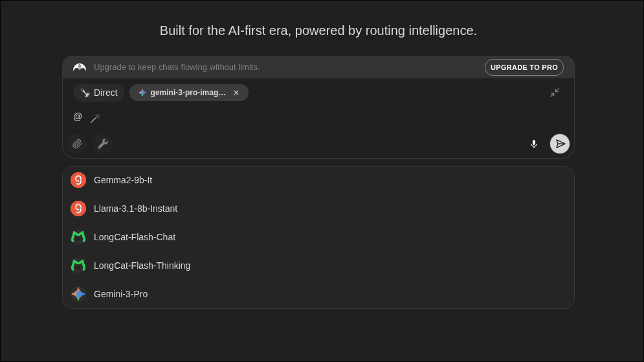Screen dimensions: 644x362
Task: Open the tools wrench menu
Action: 103,144
